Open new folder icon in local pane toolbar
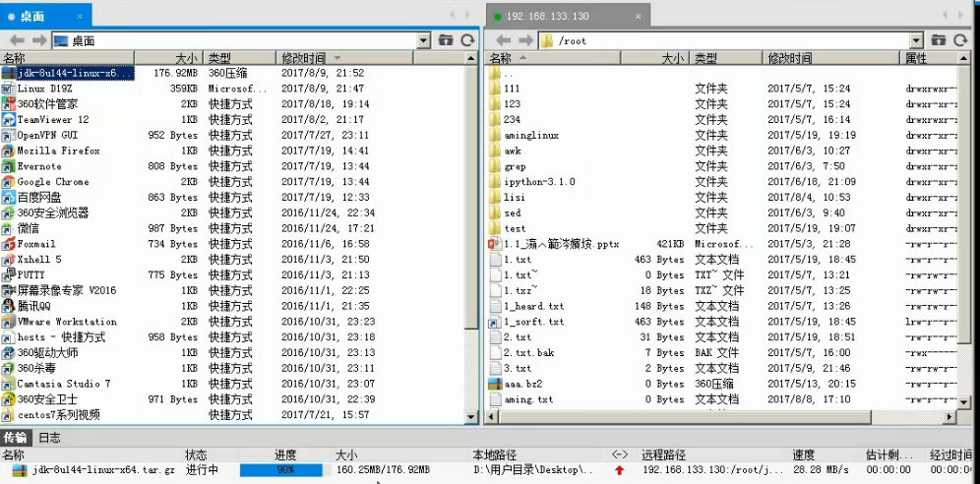The image size is (980, 484). (446, 40)
